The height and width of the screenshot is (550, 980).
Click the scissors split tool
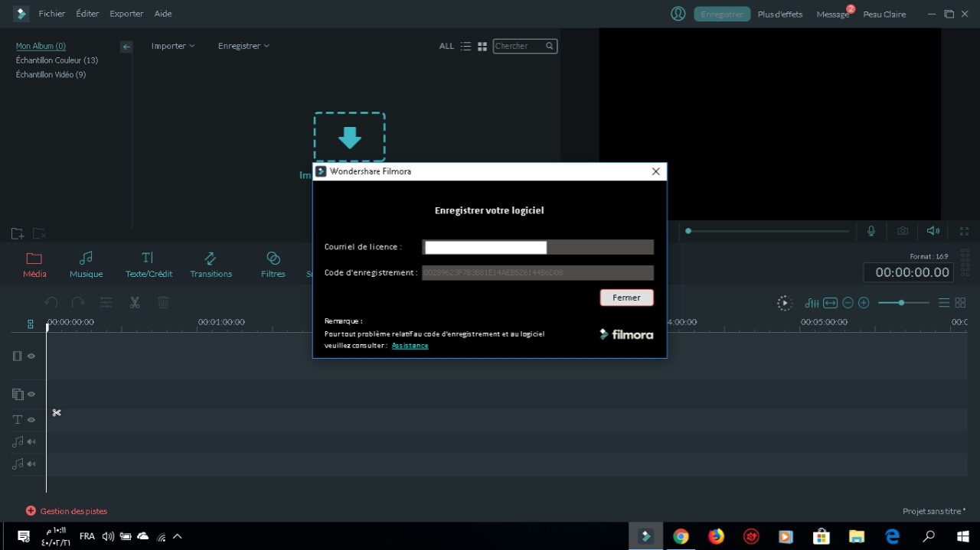(x=135, y=303)
